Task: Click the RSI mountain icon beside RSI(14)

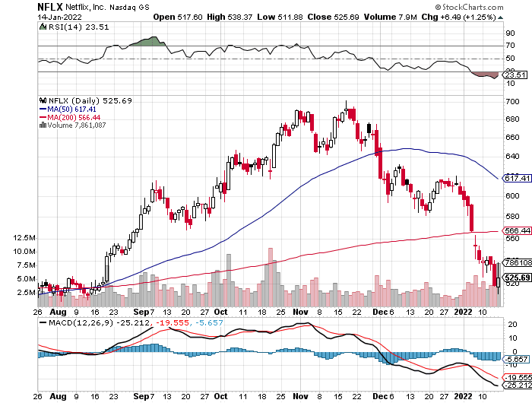Action: pos(43,27)
